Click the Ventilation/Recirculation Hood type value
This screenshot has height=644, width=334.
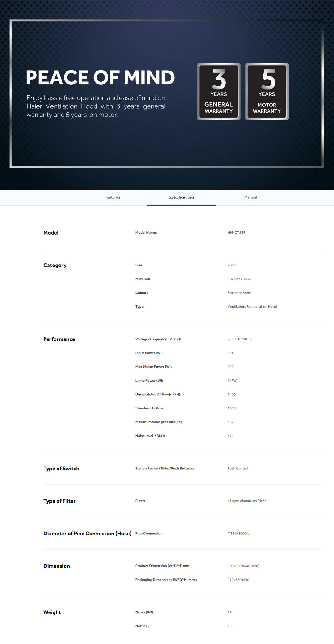[252, 307]
